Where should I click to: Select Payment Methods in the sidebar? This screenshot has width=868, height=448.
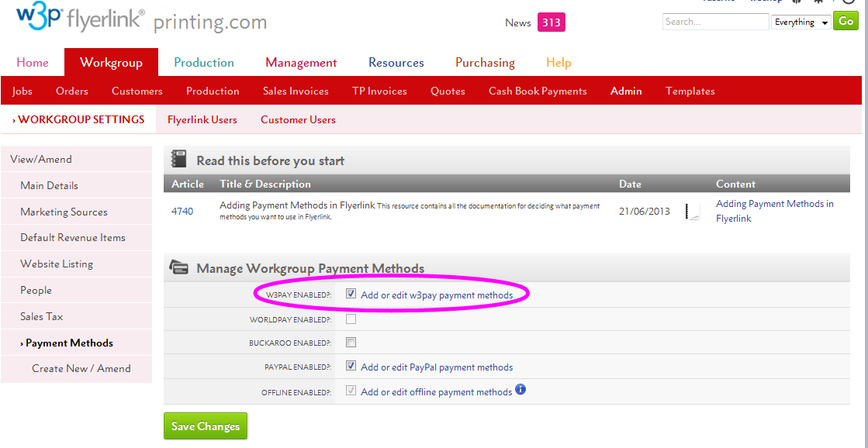tap(76, 343)
